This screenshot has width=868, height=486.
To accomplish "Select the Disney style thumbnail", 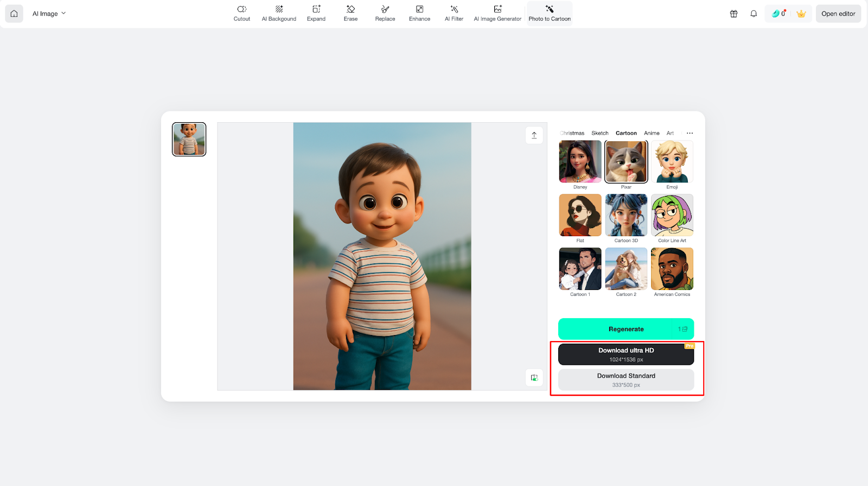I will [580, 162].
